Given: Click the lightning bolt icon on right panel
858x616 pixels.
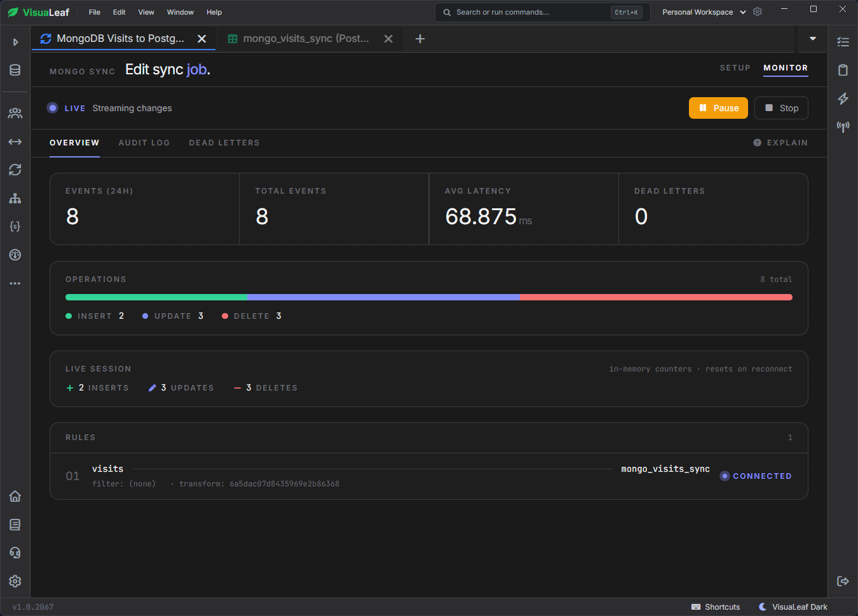Looking at the screenshot, I should point(843,98).
